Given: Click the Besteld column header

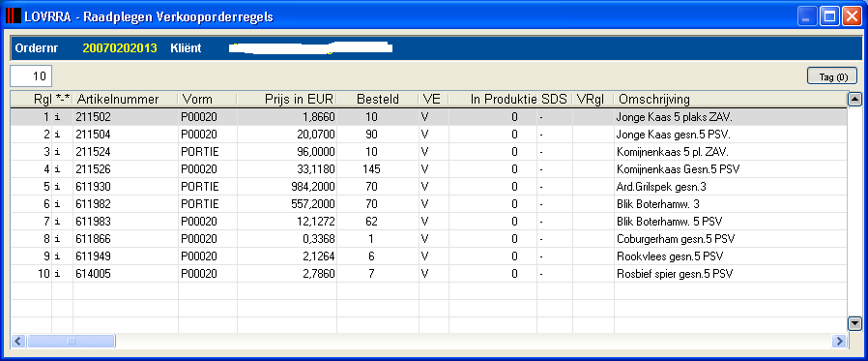Looking at the screenshot, I should pos(378,100).
